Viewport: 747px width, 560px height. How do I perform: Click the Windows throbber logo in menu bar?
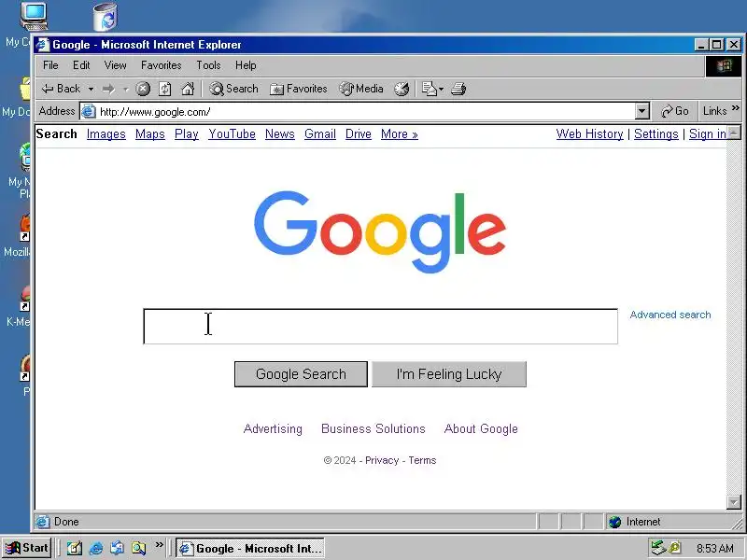click(x=723, y=65)
